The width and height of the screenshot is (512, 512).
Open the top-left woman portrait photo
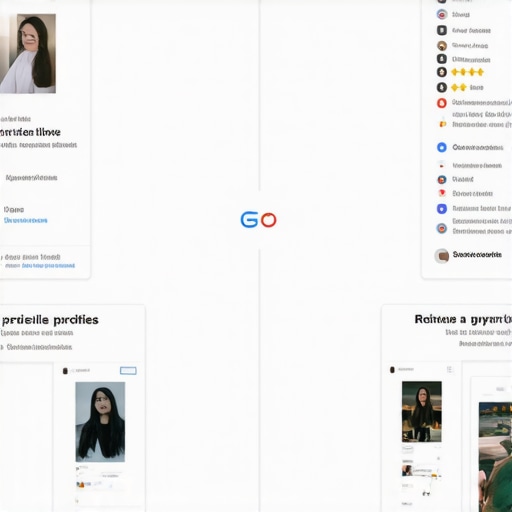pos(28,53)
